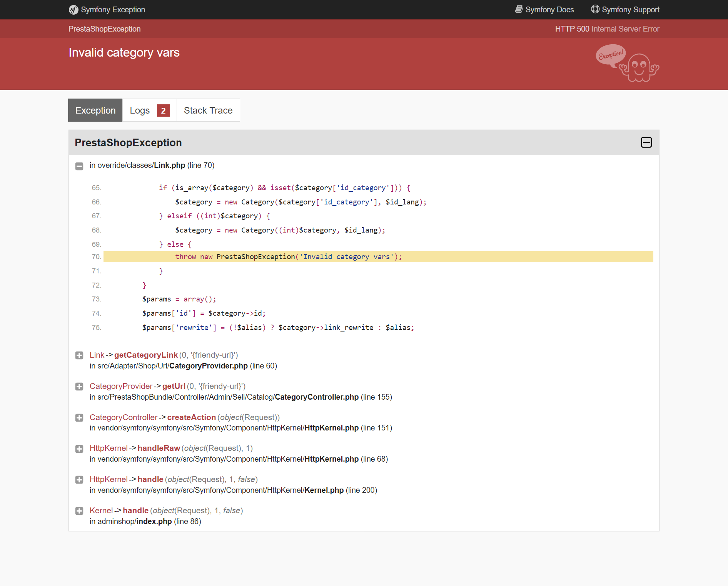
Task: Click the CategoryController.php line 155 file path
Action: pyautogui.click(x=241, y=397)
